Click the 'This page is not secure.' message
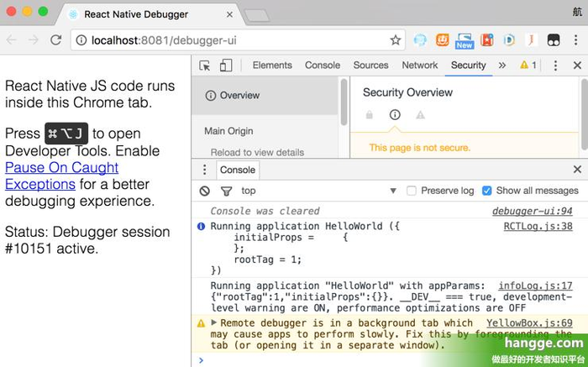This screenshot has width=588, height=367. tap(420, 148)
